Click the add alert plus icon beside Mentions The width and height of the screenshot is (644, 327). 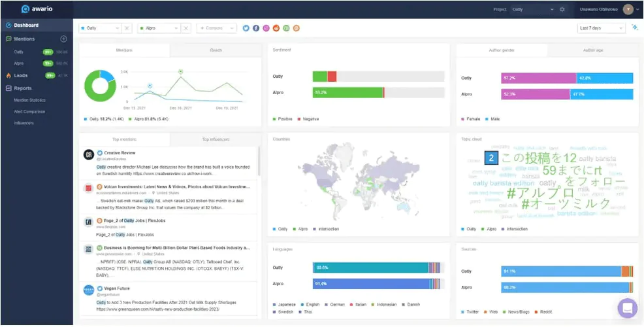tap(63, 39)
